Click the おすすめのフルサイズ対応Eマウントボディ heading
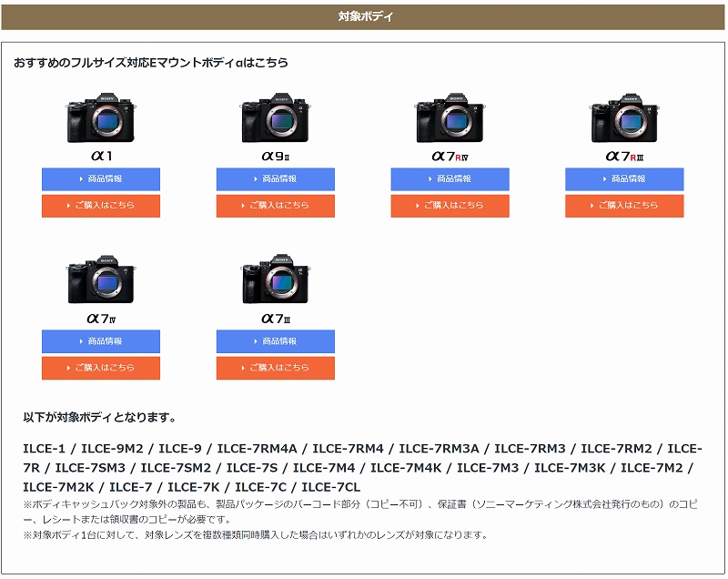This screenshot has width=728, height=579. coord(151,63)
